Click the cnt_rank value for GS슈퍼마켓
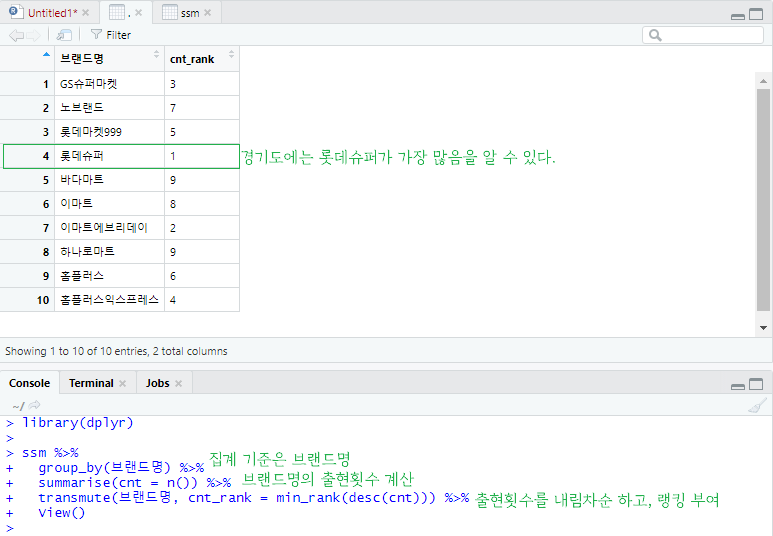 pos(202,84)
